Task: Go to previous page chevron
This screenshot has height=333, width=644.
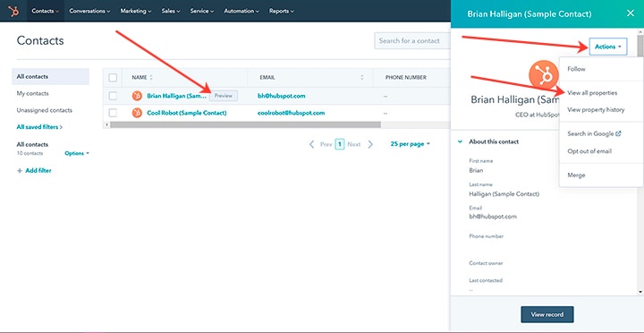Action: [312, 144]
